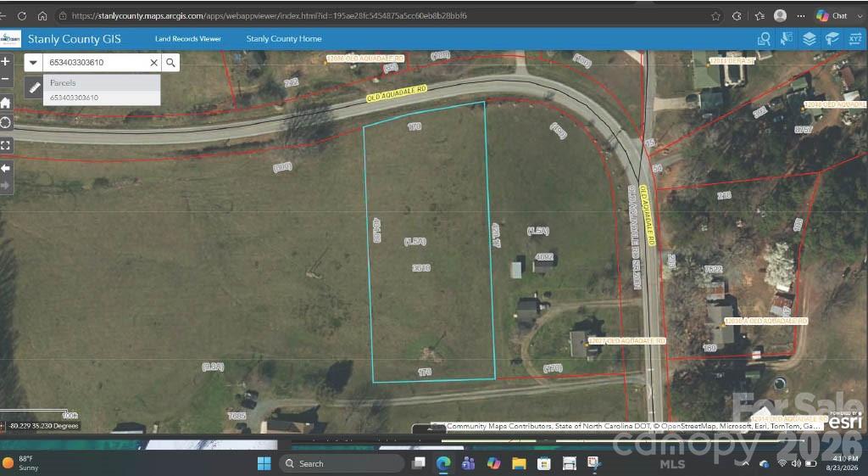Switch to Microsoft Edge on the taskbar
This screenshot has width=868, height=476.
tap(442, 463)
